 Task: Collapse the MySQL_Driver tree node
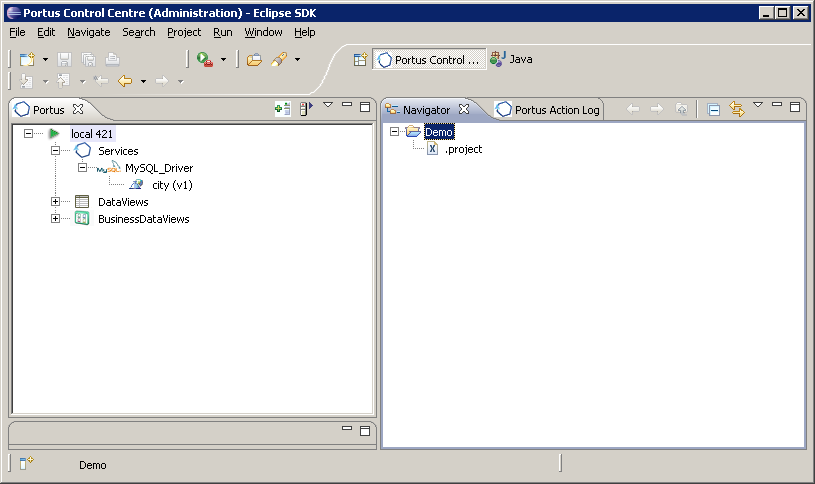82,167
